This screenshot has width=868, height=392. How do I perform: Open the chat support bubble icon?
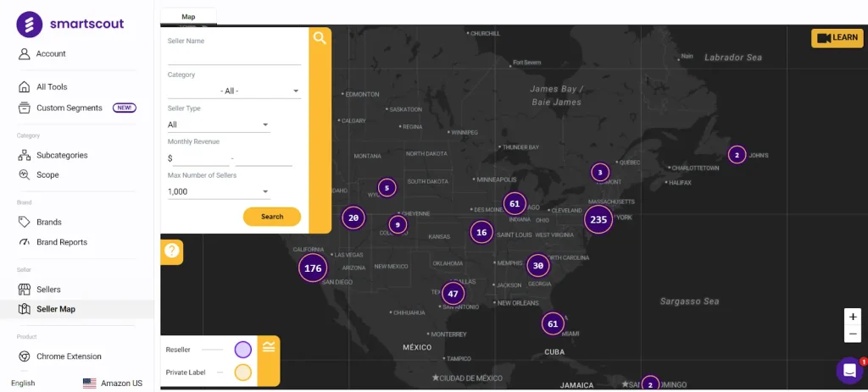pyautogui.click(x=849, y=371)
